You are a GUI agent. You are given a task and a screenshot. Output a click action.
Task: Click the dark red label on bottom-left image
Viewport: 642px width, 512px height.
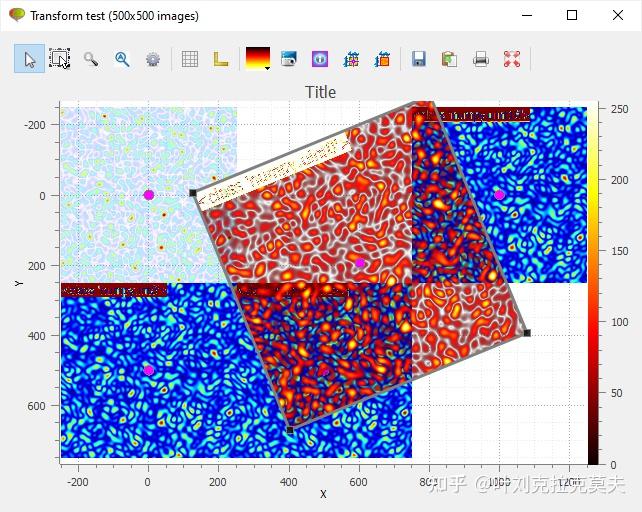pos(114,290)
